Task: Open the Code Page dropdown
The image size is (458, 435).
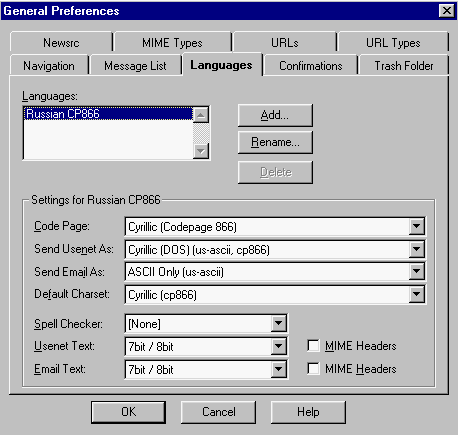Action: coord(416,227)
